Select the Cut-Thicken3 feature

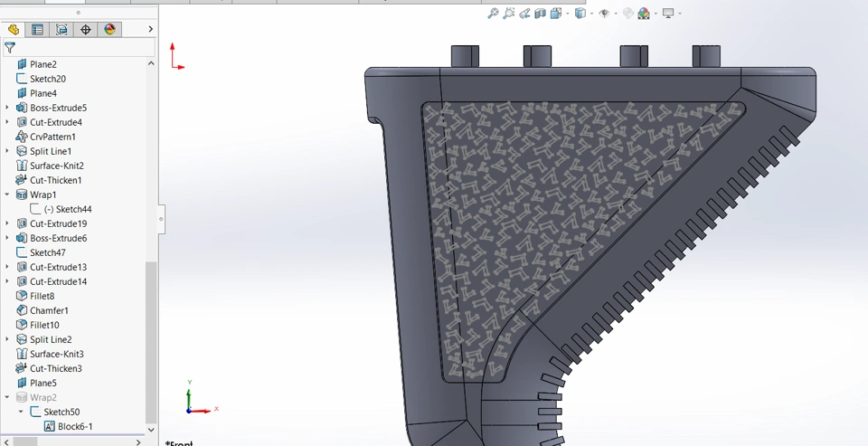point(56,368)
